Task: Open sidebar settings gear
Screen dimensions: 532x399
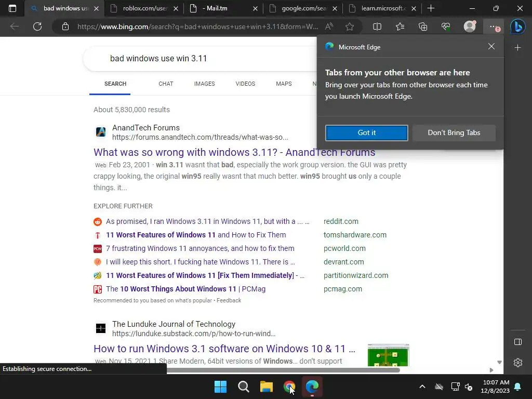Action: [x=518, y=363]
